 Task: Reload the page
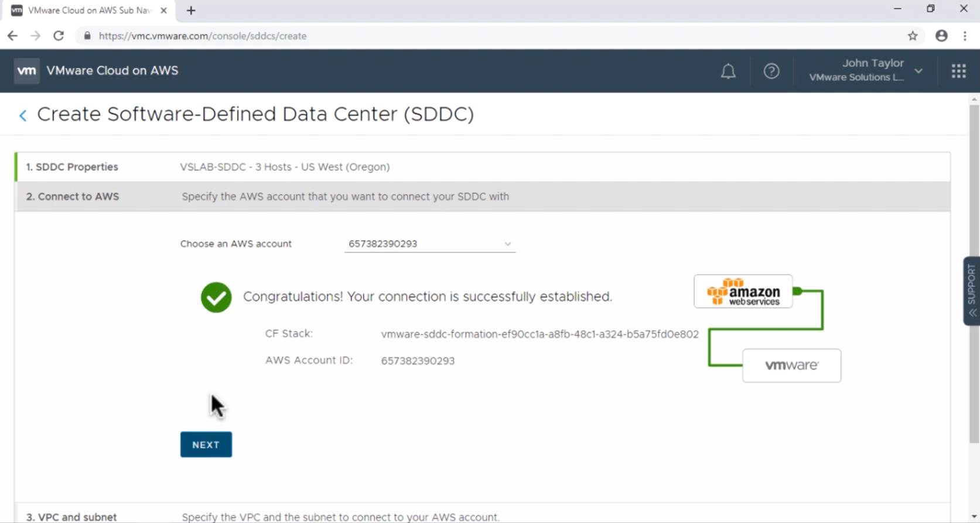tap(59, 36)
